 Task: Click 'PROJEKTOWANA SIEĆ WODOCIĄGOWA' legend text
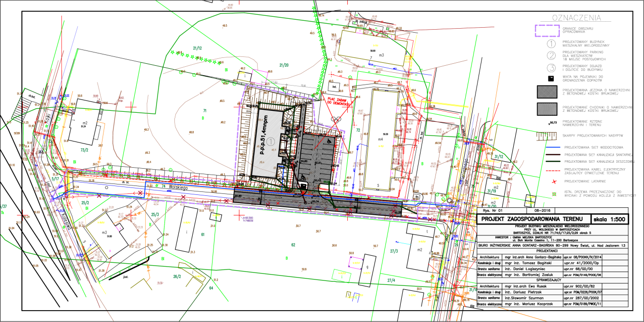(593, 147)
